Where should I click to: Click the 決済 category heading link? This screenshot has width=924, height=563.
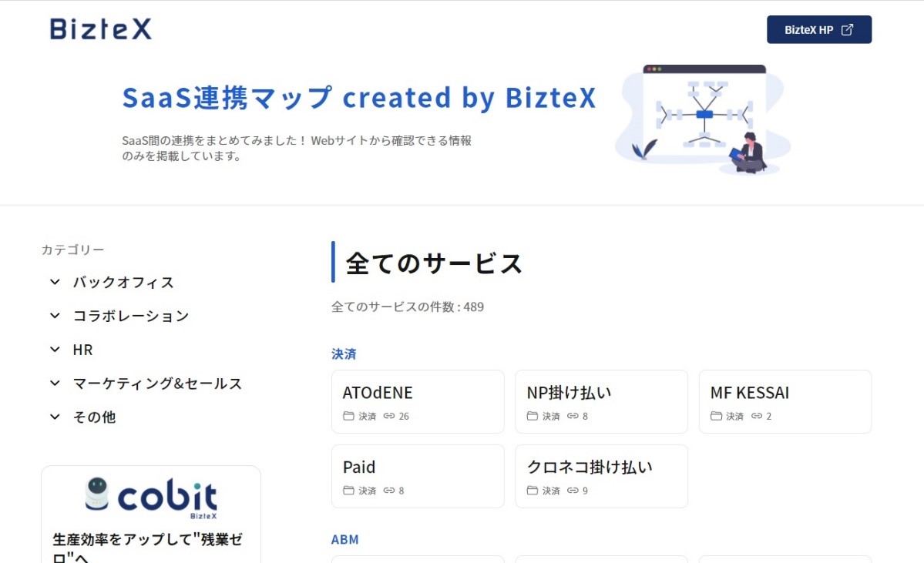click(x=344, y=354)
